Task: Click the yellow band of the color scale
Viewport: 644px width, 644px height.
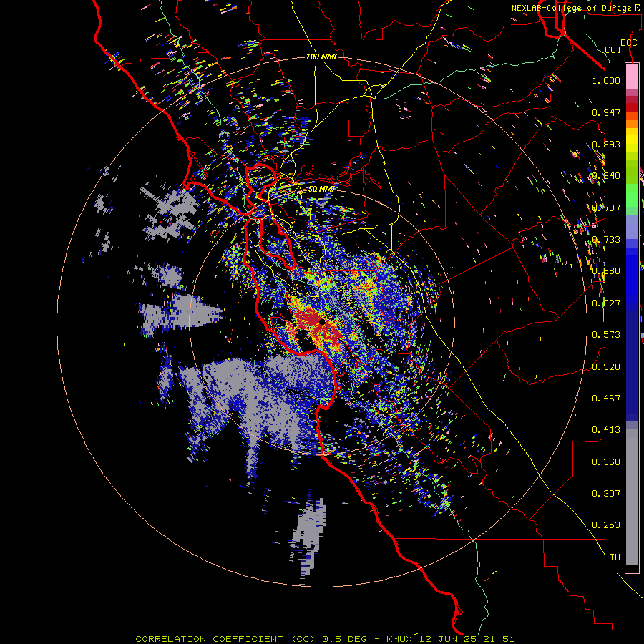Action: pos(632,140)
